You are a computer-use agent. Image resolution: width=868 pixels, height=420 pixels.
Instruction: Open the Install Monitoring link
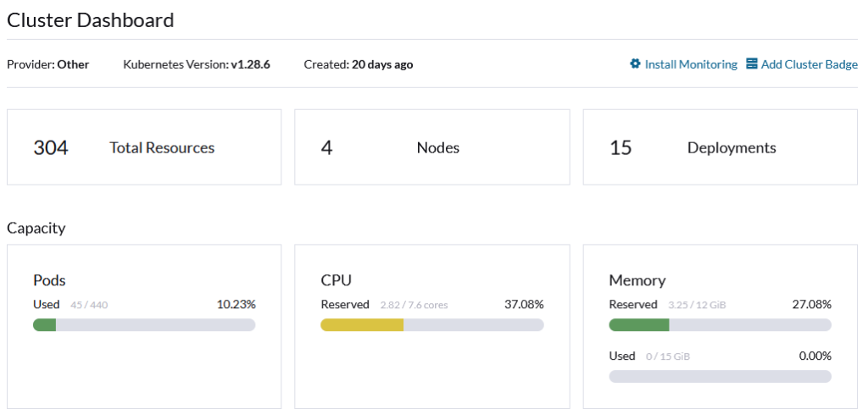[x=684, y=64]
